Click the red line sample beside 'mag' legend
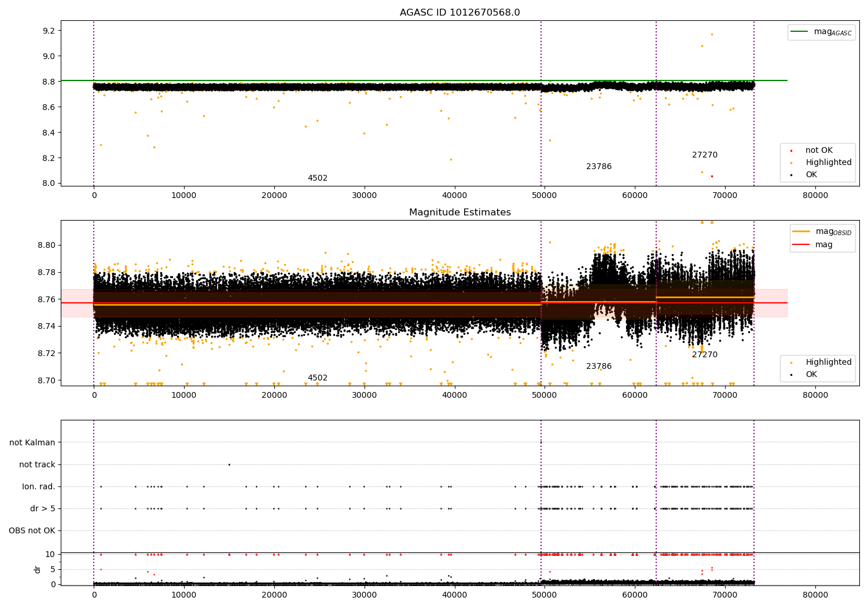This screenshot has width=868, height=608. tap(801, 245)
